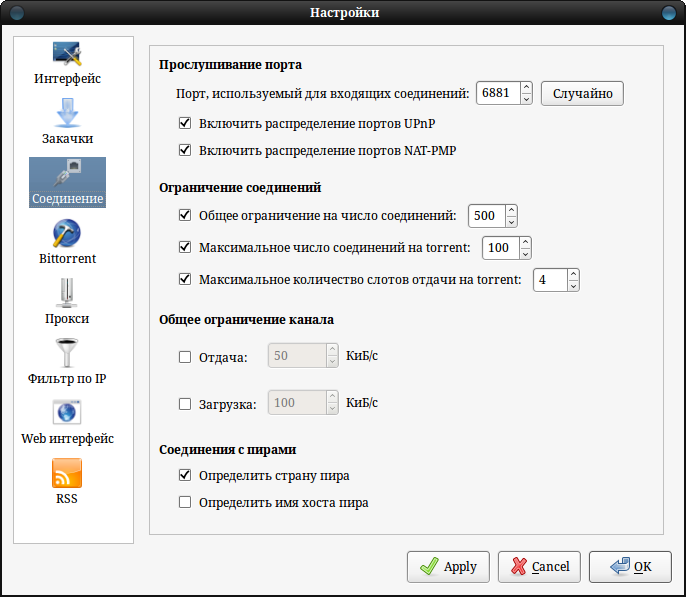This screenshot has height=597, width=686.
Task: Click the Cancel button
Action: (539, 566)
